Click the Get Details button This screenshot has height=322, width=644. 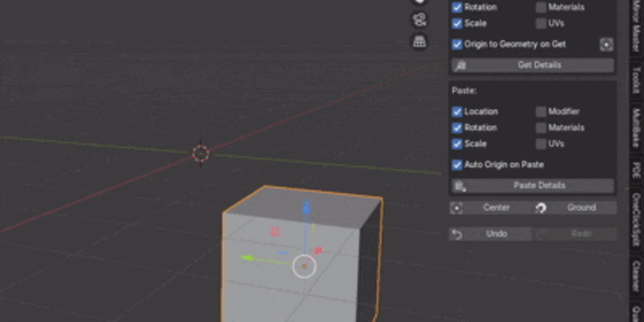(x=532, y=65)
